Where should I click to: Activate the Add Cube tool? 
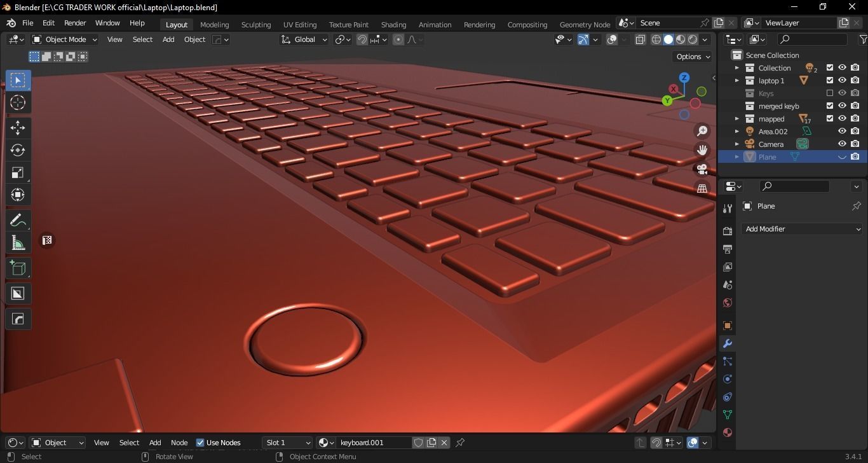pos(18,268)
